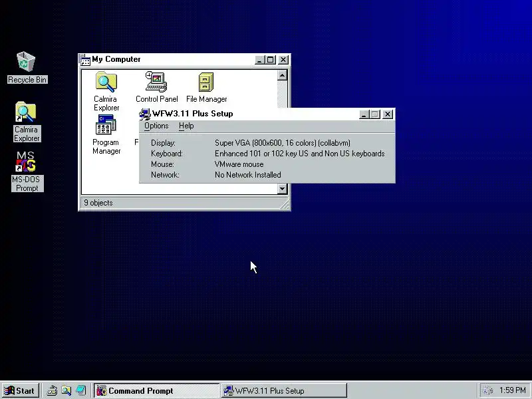Maximize the My Computer window
532x399 pixels.
[x=271, y=60]
